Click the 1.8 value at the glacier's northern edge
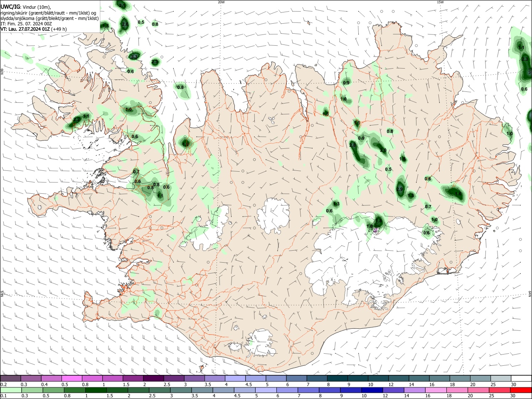The image size is (532, 399). click(379, 221)
